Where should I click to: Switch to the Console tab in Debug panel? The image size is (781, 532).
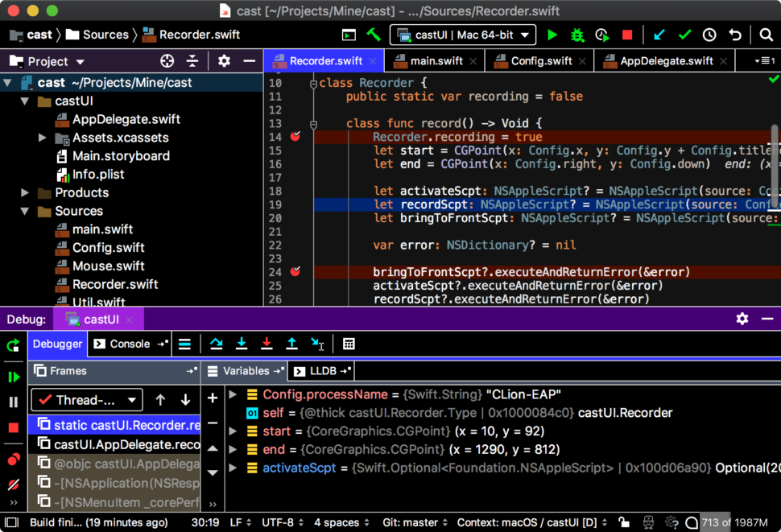pos(129,344)
